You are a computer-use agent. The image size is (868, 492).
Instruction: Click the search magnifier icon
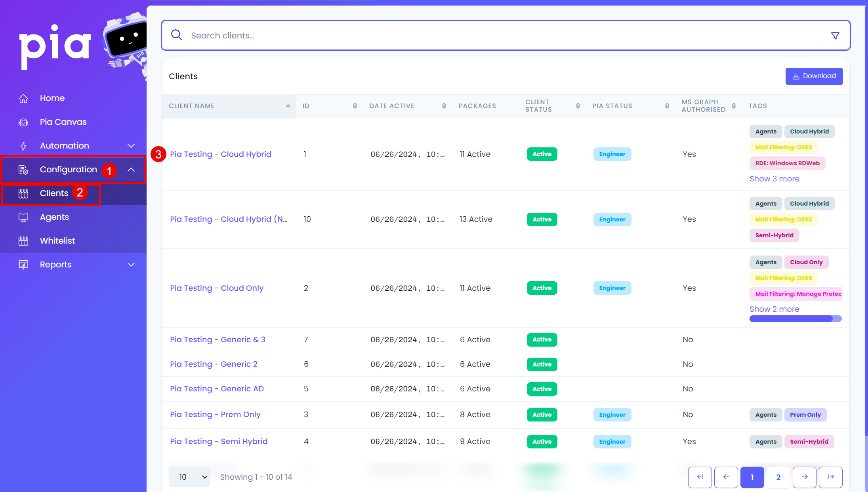click(177, 35)
